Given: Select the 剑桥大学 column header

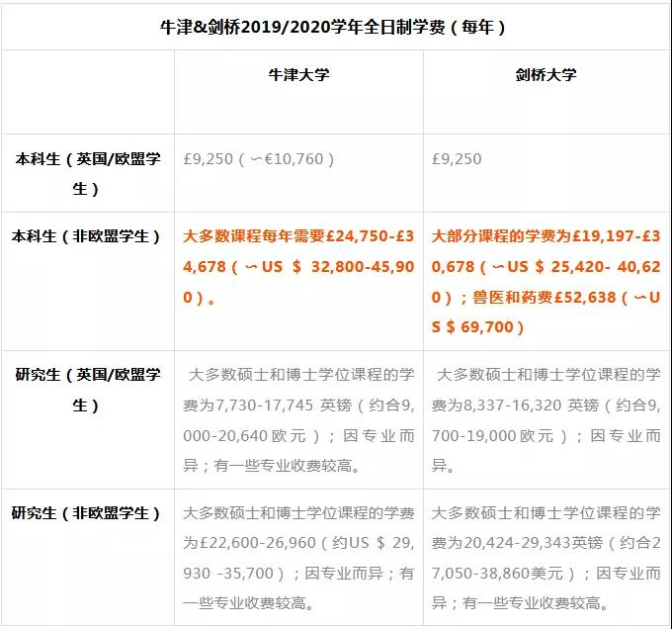Looking at the screenshot, I should 546,75.
